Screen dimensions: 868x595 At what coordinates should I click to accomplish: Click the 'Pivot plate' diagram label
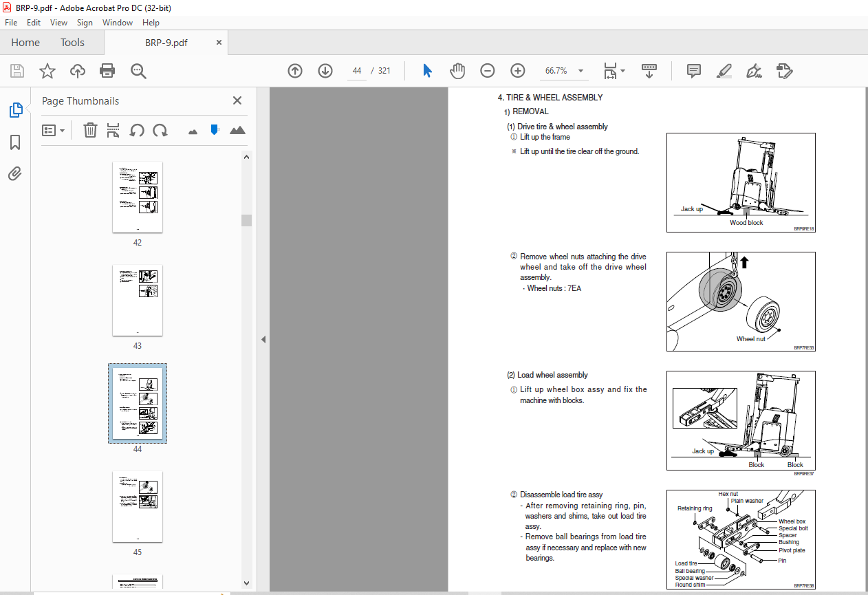click(x=792, y=550)
